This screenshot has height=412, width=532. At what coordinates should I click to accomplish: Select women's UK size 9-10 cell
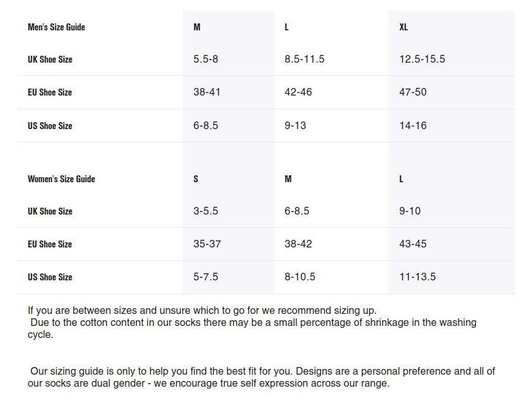tap(410, 211)
